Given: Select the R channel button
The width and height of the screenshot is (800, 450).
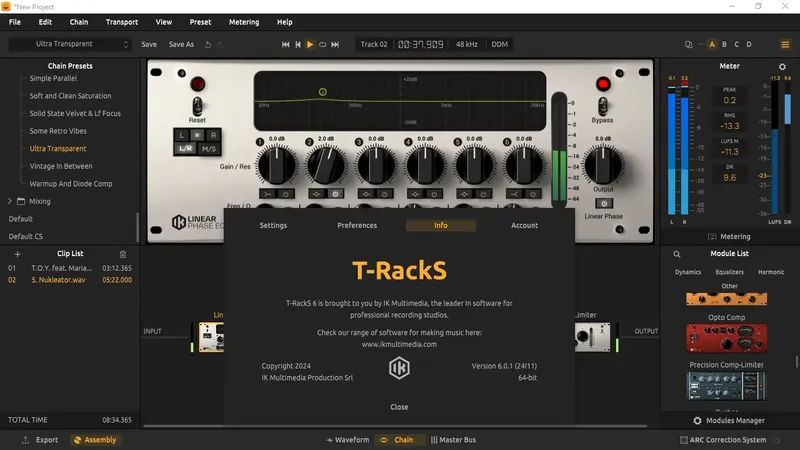Looking at the screenshot, I should (x=213, y=135).
